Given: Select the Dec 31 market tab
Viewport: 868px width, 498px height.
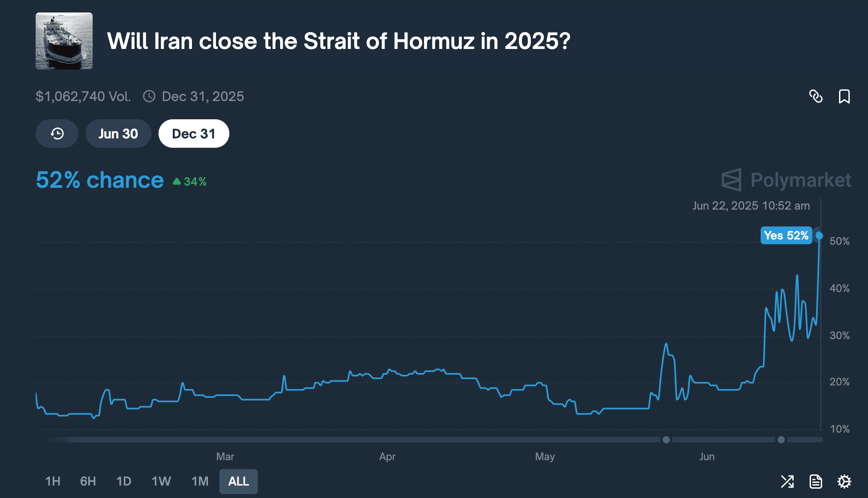Looking at the screenshot, I should (193, 133).
